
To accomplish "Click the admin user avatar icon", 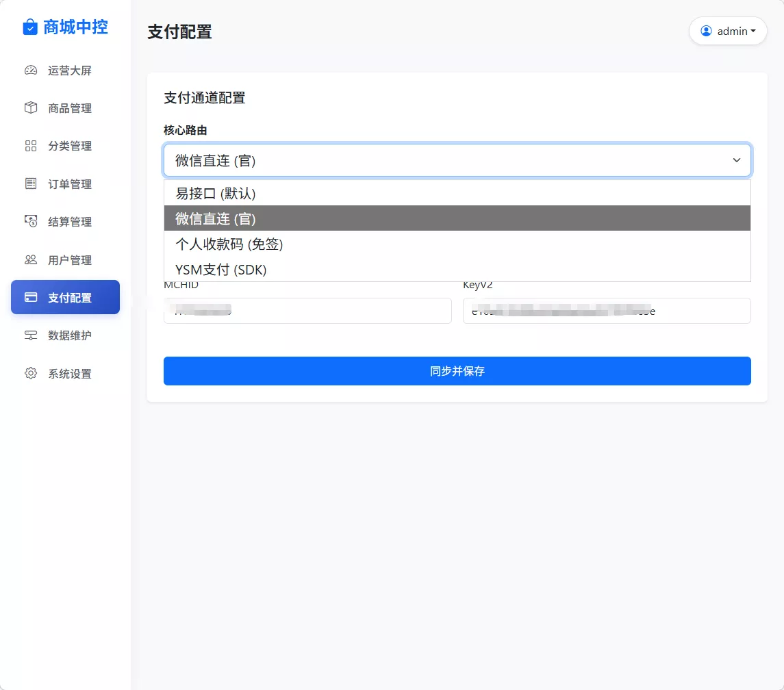I will pos(706,31).
